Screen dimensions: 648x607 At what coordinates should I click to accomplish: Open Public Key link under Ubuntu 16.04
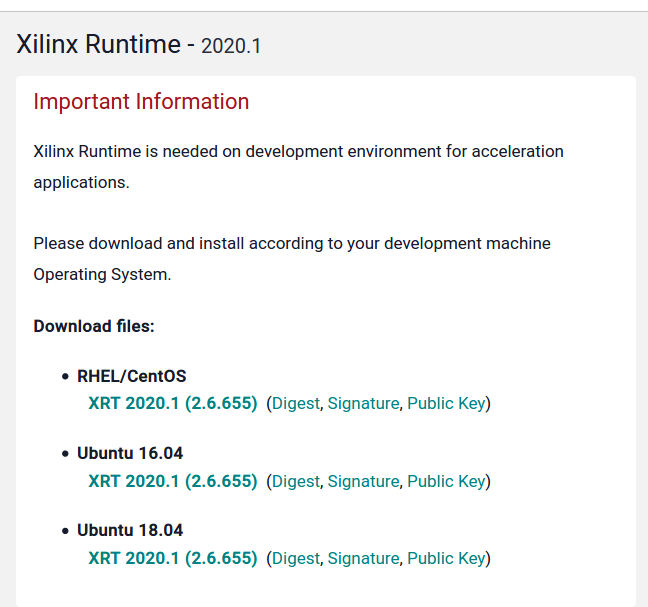446,481
